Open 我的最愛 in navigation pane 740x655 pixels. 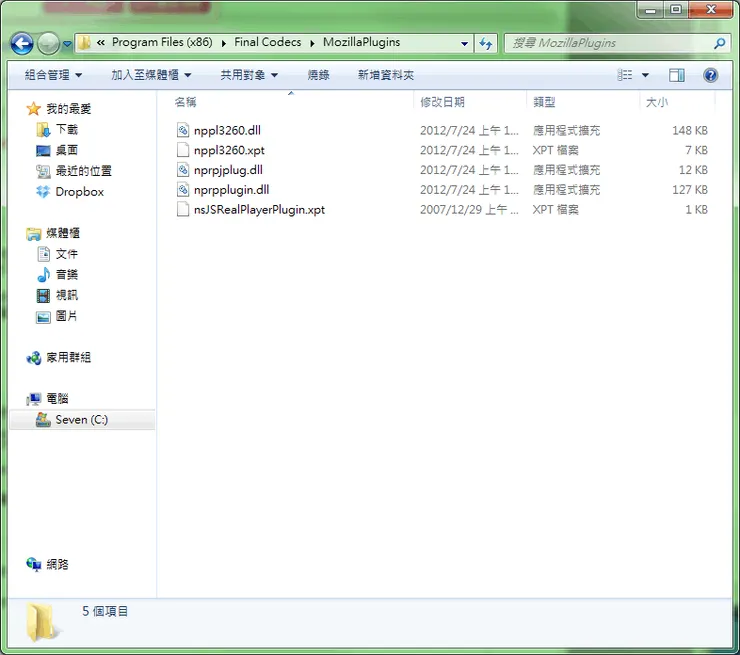(x=68, y=109)
